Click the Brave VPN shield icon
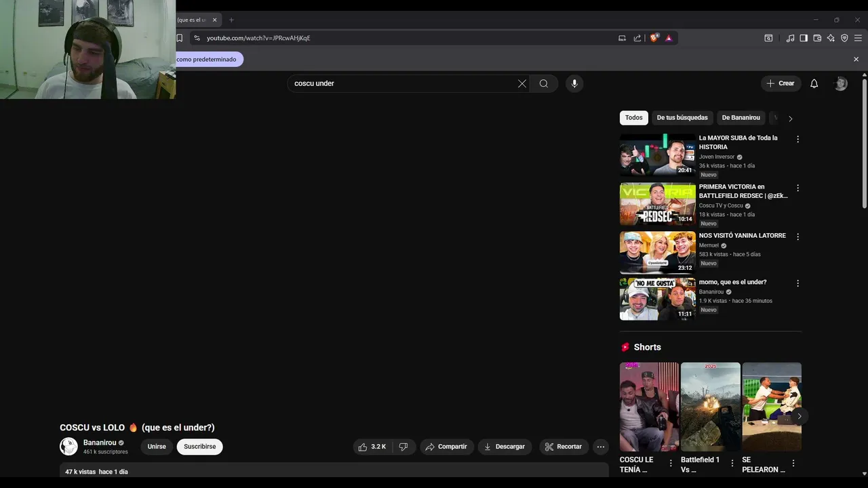The width and height of the screenshot is (868, 488). pos(844,38)
